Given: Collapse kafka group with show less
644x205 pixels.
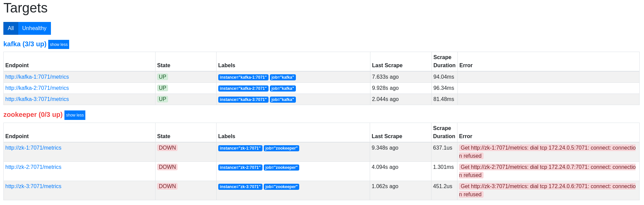Looking at the screenshot, I should [x=59, y=45].
